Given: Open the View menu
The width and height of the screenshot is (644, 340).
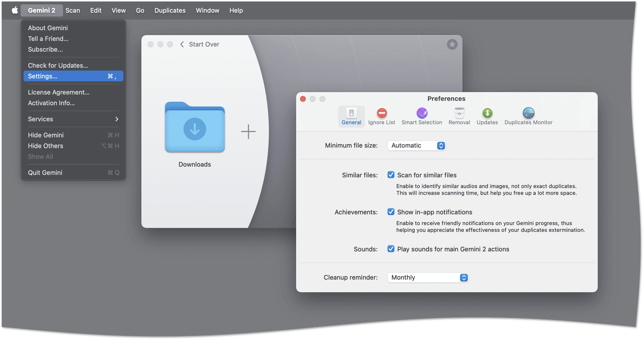Looking at the screenshot, I should pyautogui.click(x=119, y=11).
